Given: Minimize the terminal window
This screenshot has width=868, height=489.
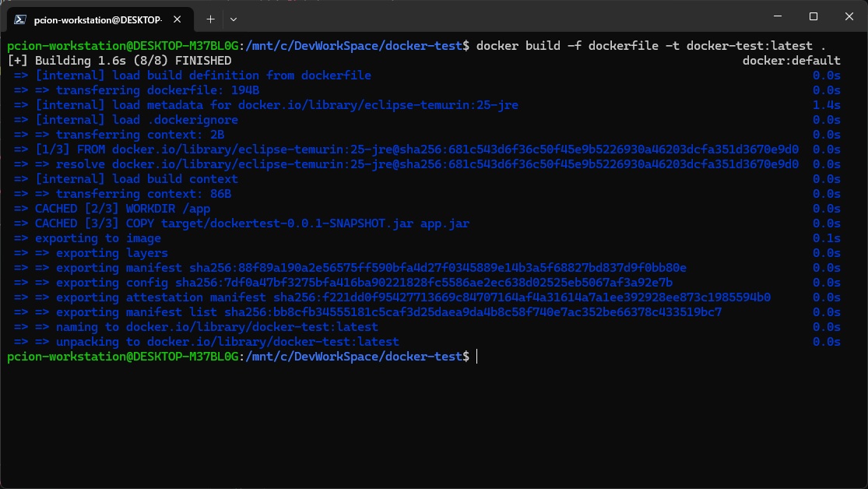Looking at the screenshot, I should point(778,16).
